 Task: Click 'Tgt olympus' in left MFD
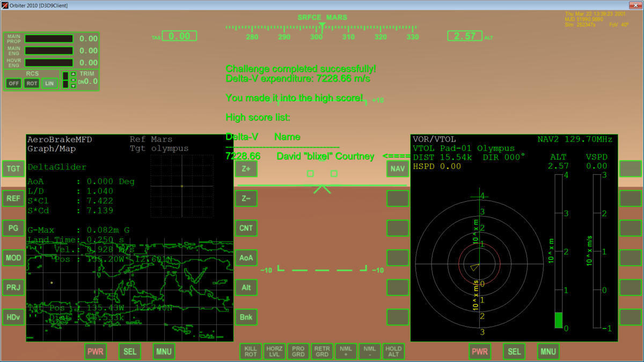[159, 149]
